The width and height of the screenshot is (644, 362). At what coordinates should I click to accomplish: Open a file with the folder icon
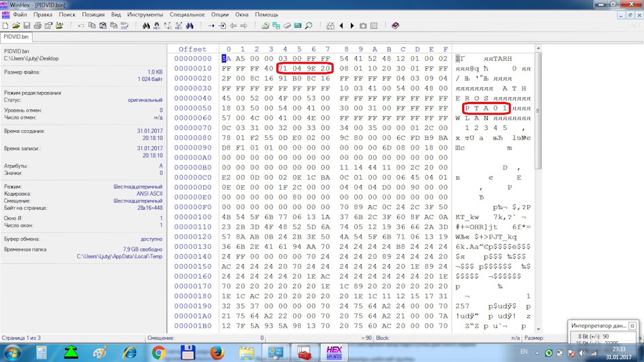click(16, 25)
